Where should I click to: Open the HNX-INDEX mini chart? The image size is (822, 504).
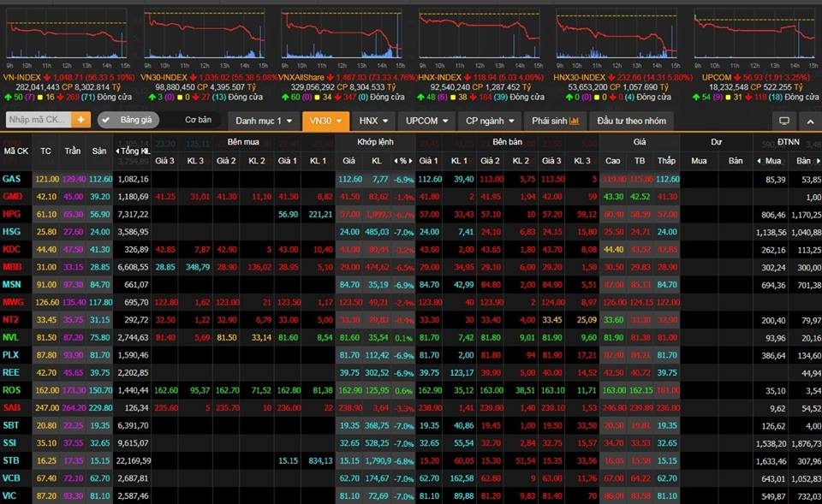479,34
